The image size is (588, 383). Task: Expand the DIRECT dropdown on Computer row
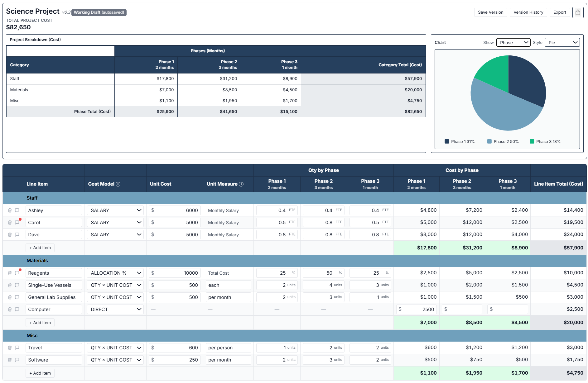(x=115, y=309)
